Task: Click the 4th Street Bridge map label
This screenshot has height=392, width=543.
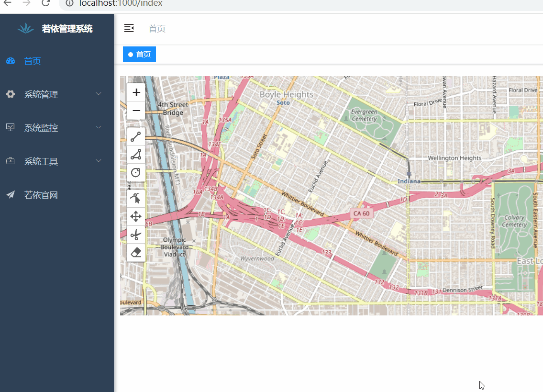Action: (173, 109)
